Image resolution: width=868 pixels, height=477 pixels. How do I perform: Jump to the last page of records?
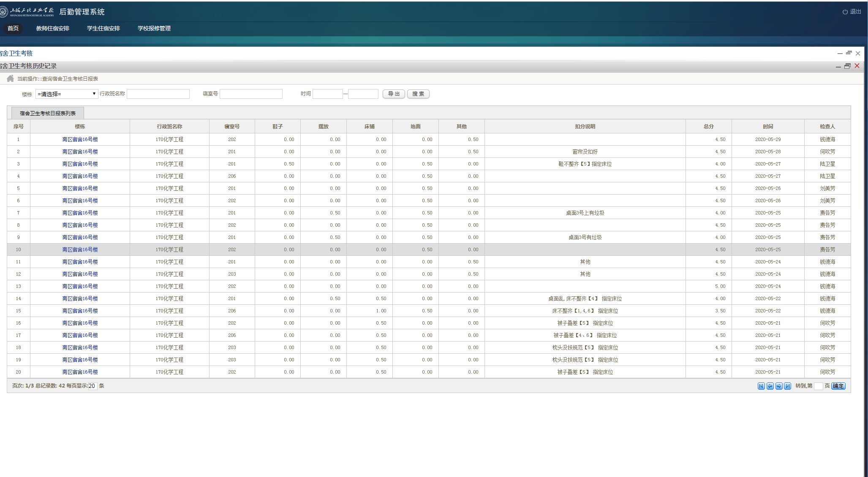coord(788,386)
